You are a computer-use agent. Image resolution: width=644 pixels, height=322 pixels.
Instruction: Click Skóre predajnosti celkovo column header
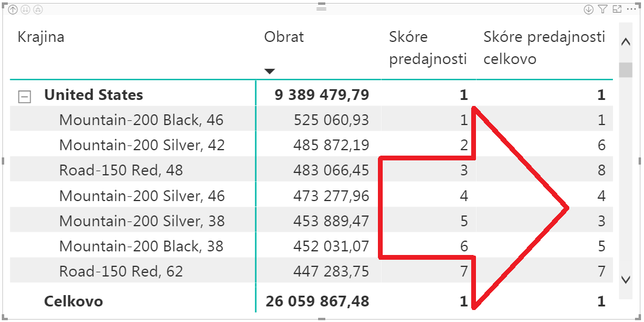[544, 48]
